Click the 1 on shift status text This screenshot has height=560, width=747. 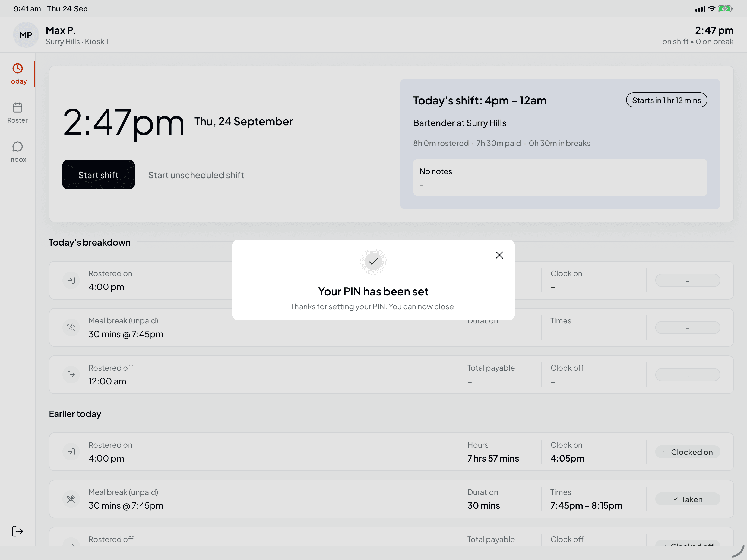tap(673, 42)
